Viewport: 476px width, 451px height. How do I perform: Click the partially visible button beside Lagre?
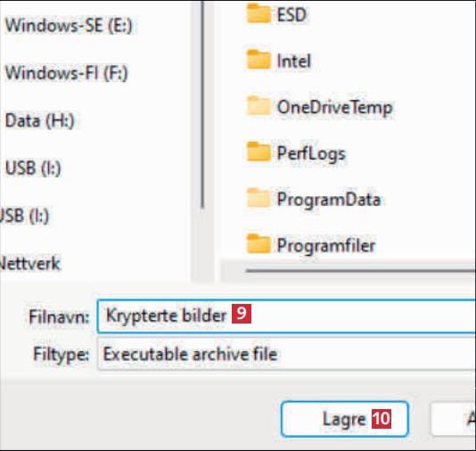453,419
